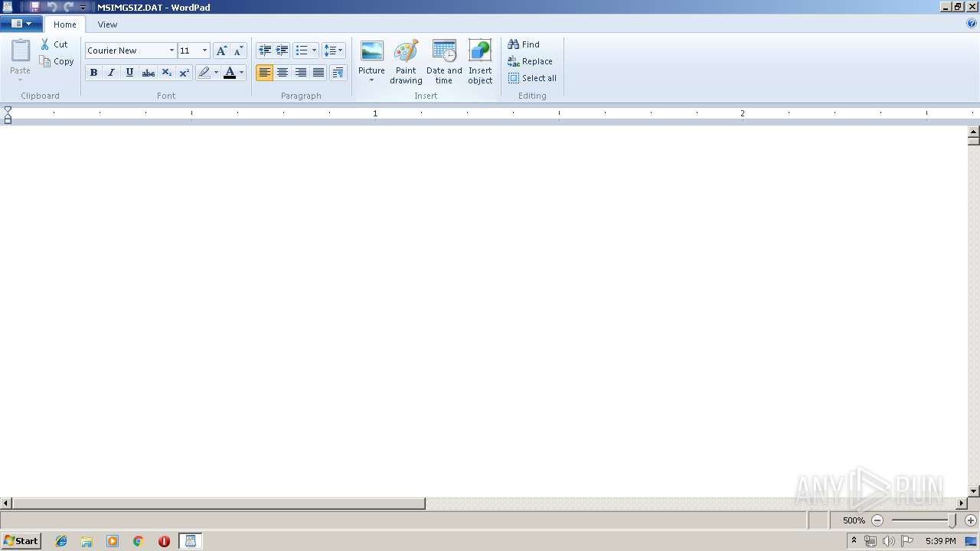Launch Internet Explorer from taskbar
Screen dimensions: 980x551
61,541
